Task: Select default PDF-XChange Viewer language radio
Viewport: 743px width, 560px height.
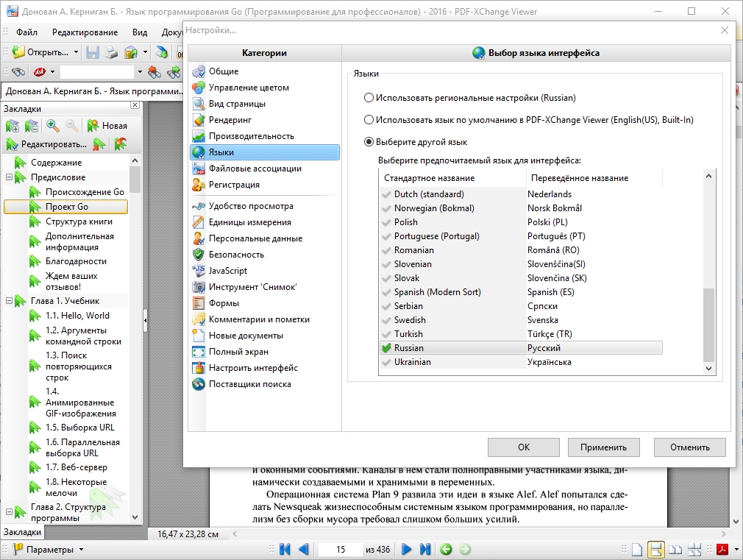Action: [369, 120]
